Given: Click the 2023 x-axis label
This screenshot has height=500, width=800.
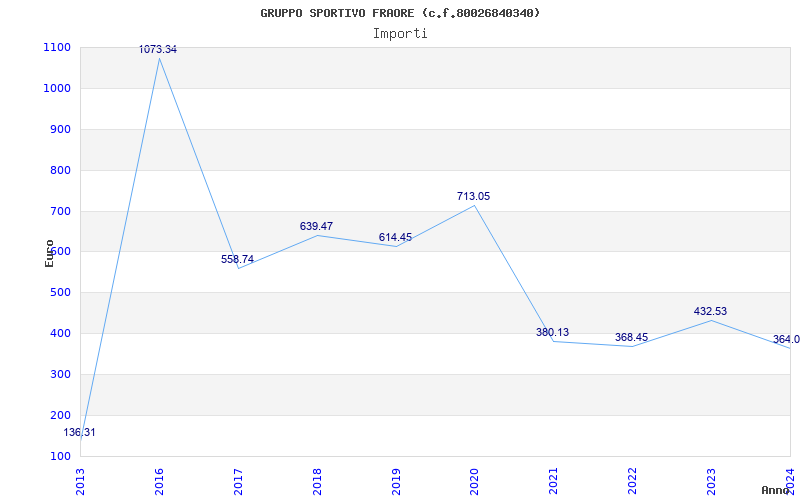Looking at the screenshot, I should [x=711, y=481].
